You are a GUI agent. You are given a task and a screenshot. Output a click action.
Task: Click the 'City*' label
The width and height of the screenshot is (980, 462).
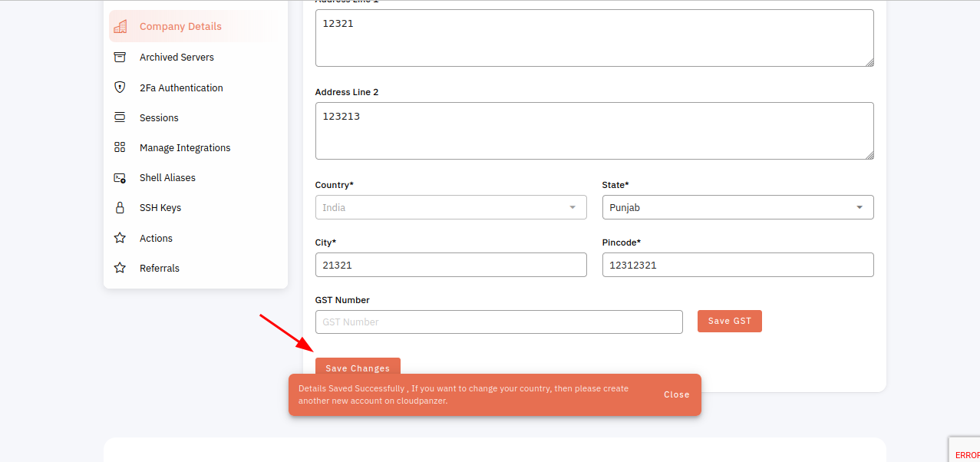[326, 243]
